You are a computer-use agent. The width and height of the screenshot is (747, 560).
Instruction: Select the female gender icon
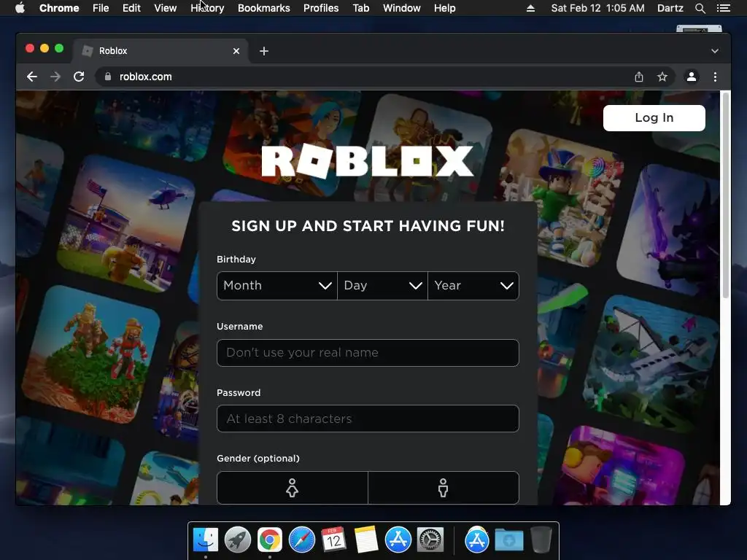tap(292, 488)
